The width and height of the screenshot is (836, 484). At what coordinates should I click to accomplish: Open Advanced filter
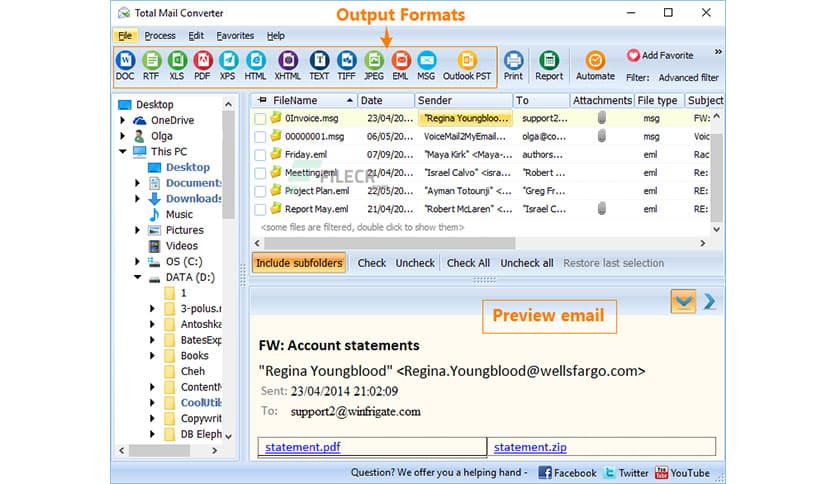(688, 77)
